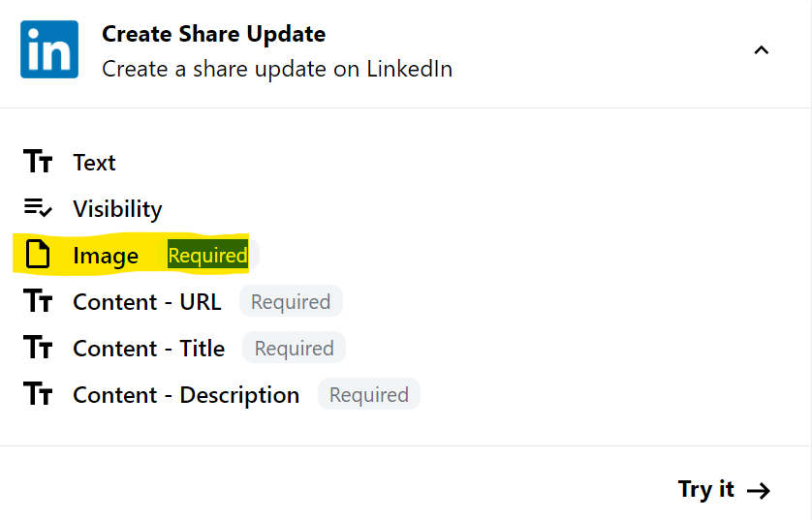Click the Try it button
This screenshot has width=812, height=520.
[725, 490]
